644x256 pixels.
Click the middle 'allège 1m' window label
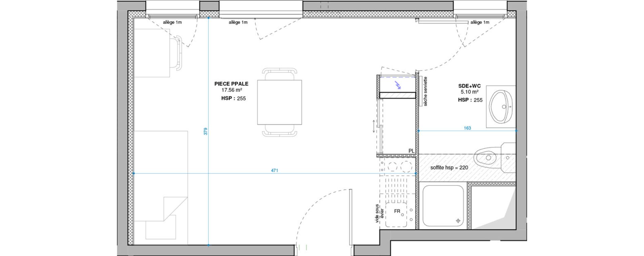click(238, 22)
